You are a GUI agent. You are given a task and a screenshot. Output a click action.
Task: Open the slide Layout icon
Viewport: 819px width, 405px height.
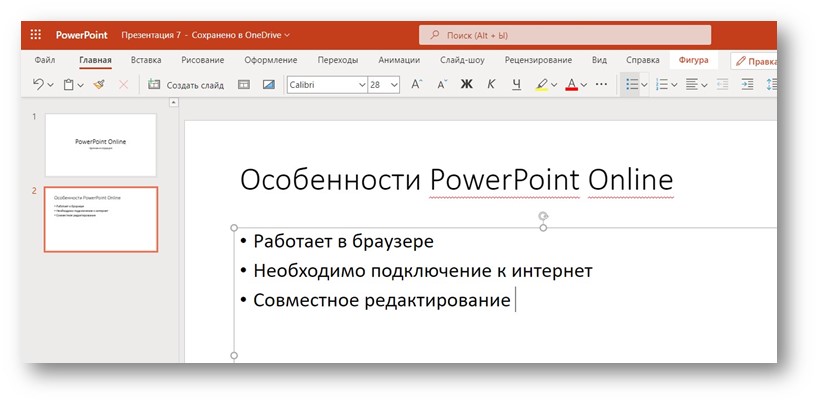pyautogui.click(x=244, y=84)
